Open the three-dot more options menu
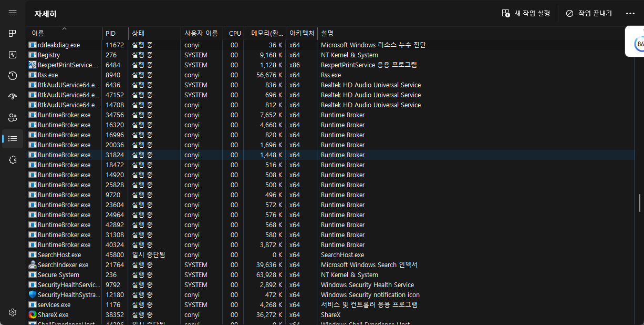This screenshot has width=644, height=325. (630, 14)
